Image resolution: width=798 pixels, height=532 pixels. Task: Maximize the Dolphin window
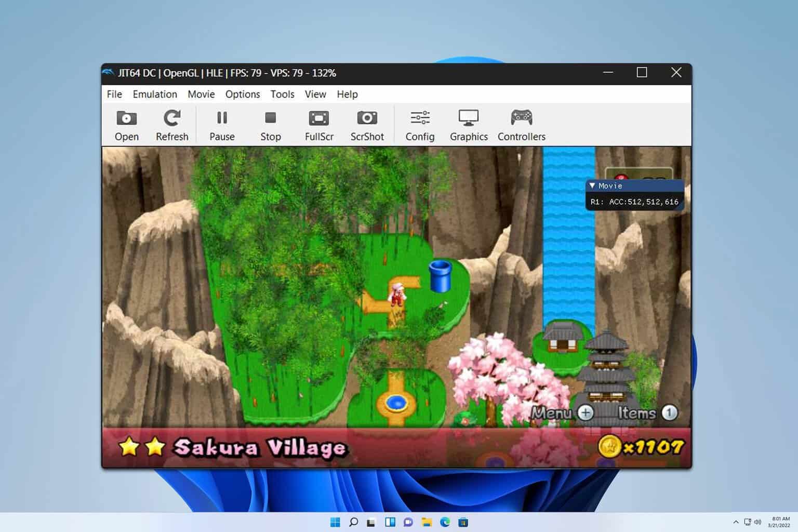[x=642, y=73]
